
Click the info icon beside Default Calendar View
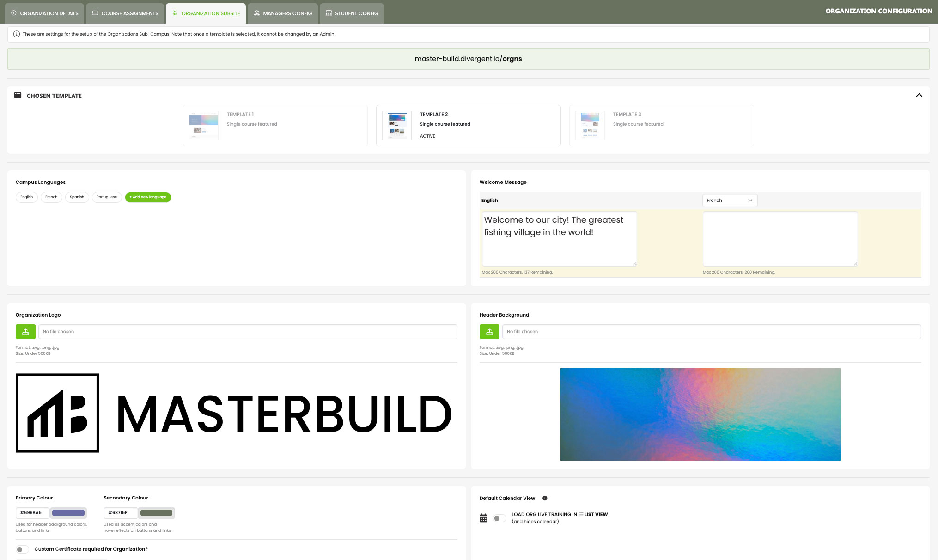tap(545, 498)
